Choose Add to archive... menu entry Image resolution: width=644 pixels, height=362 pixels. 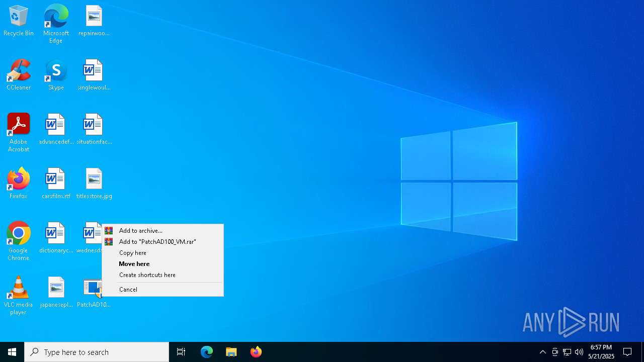click(163, 231)
